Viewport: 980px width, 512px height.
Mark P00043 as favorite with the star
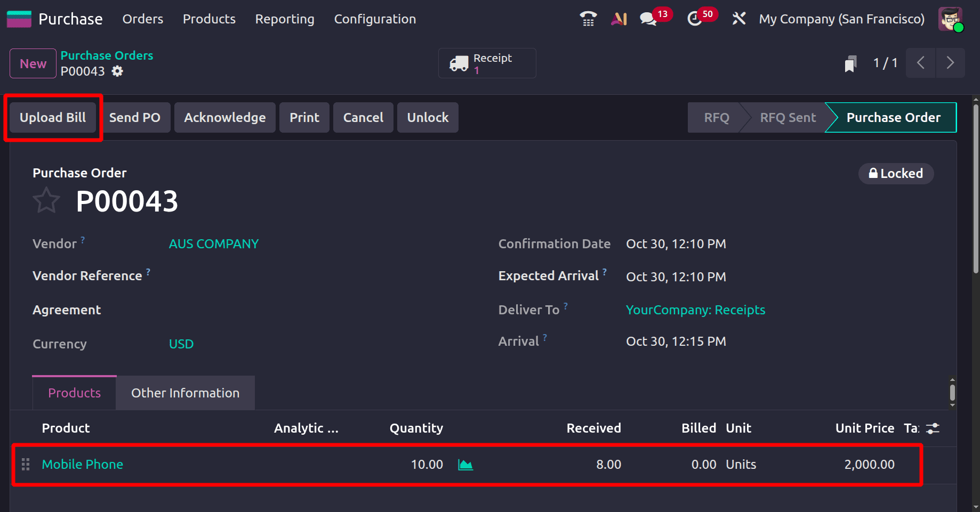pos(46,200)
